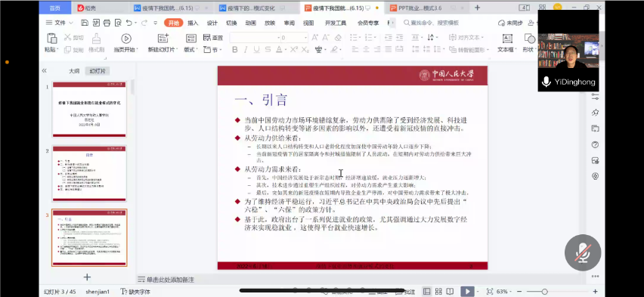Increase font size with A+ icon

(x=315, y=37)
